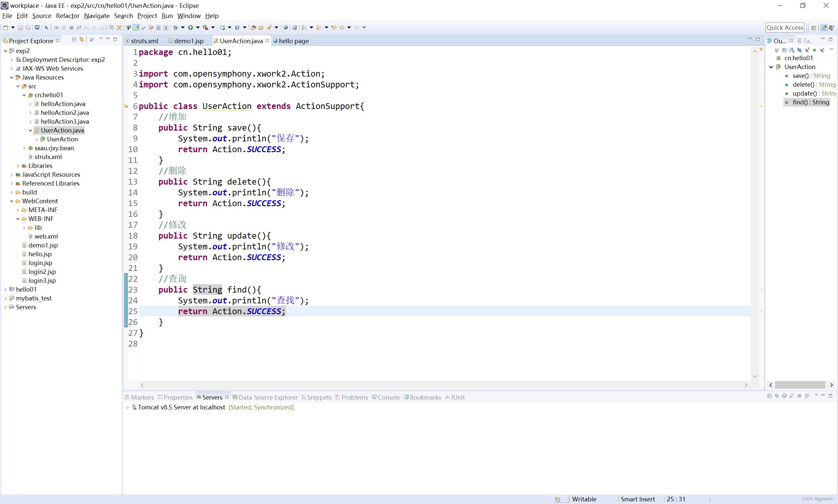Close the Project Explorer view
This screenshot has height=504, width=838.
click(57, 40)
